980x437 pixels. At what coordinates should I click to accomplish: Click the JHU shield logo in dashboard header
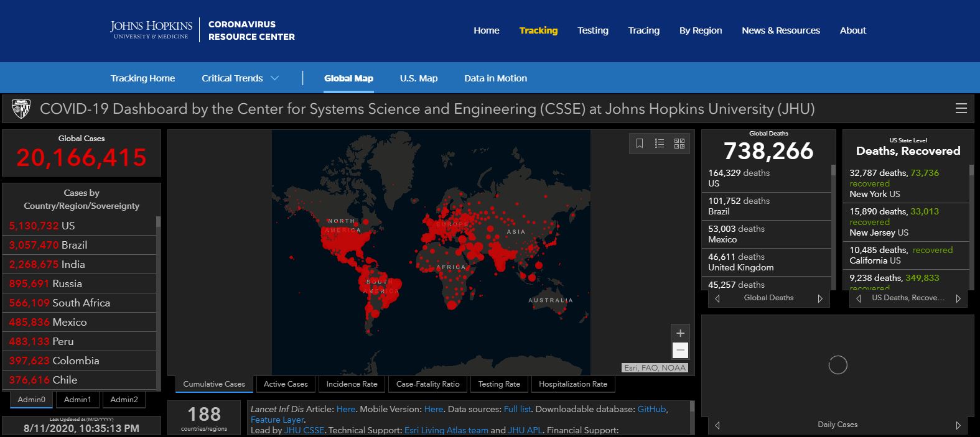click(x=21, y=109)
